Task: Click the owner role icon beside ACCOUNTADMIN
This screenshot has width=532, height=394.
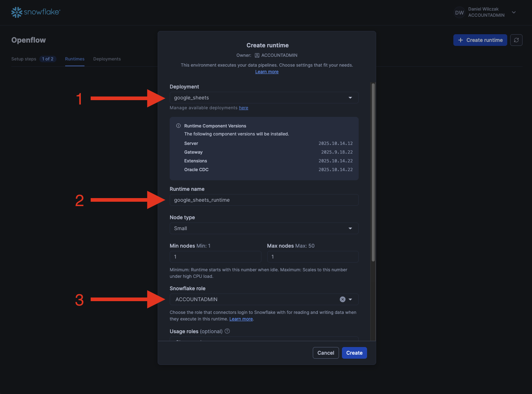Action: [x=257, y=55]
